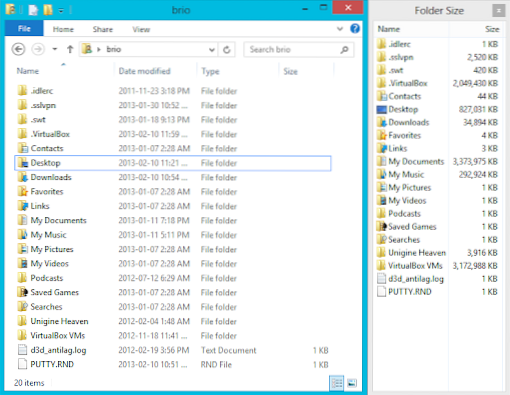Select the .sslvpn folder in Explorer
Screen dimensions: 510x395
pyautogui.click(x=173, y=105)
